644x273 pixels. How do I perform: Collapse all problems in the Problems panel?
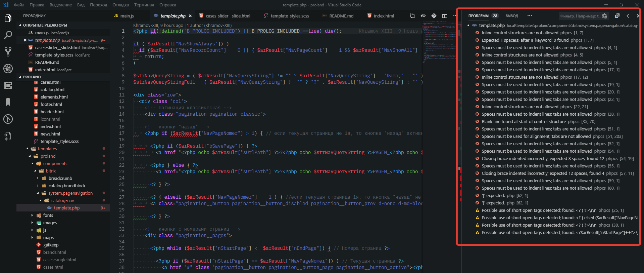click(x=617, y=16)
